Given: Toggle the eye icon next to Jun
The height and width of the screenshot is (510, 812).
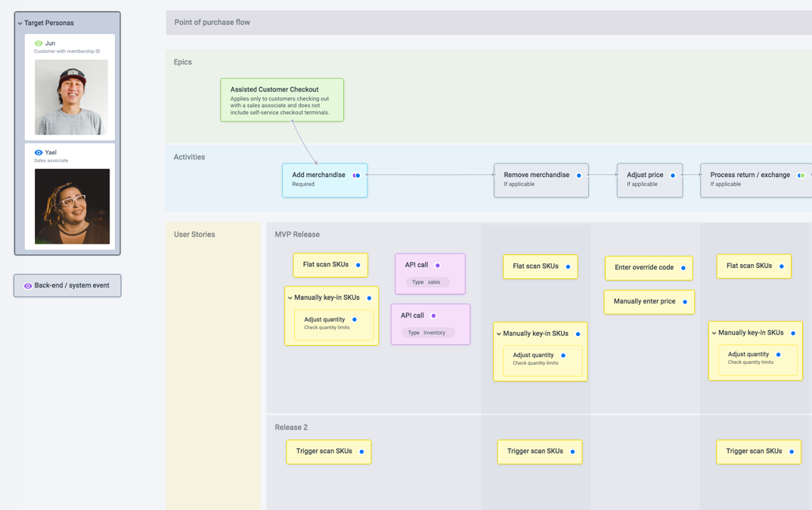Looking at the screenshot, I should point(39,44).
